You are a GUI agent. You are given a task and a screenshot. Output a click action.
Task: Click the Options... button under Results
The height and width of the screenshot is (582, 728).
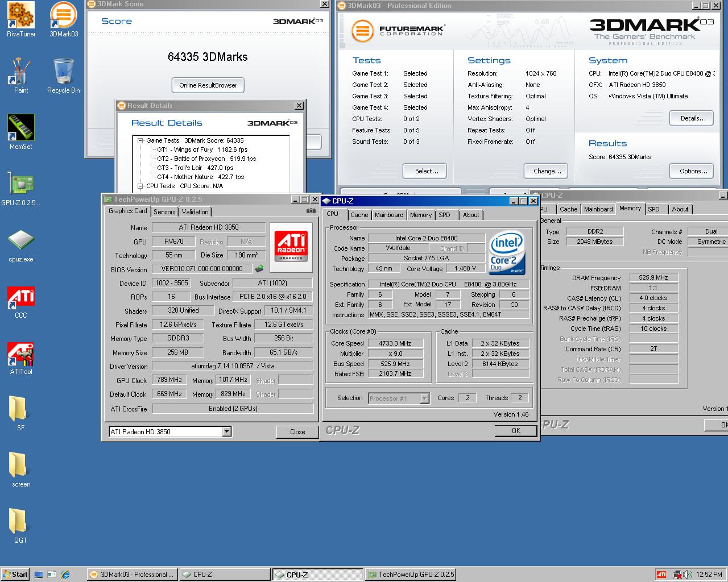click(x=692, y=171)
